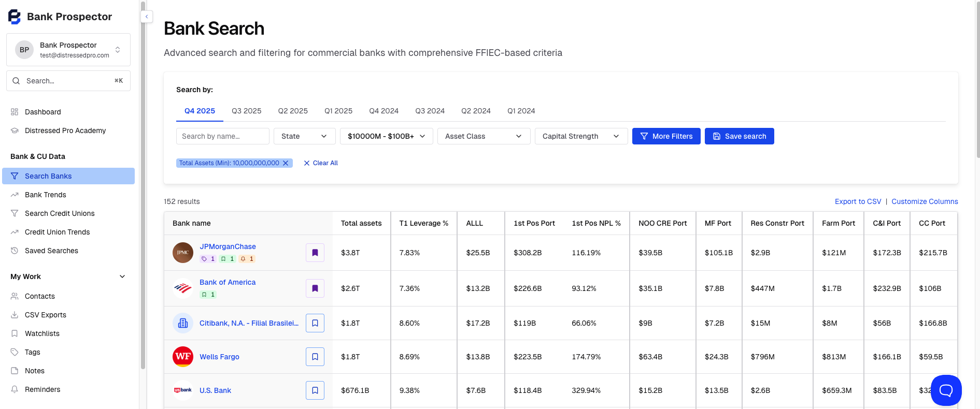Expand the Capital Strength dropdown
Image resolution: width=980 pixels, height=409 pixels.
(581, 136)
